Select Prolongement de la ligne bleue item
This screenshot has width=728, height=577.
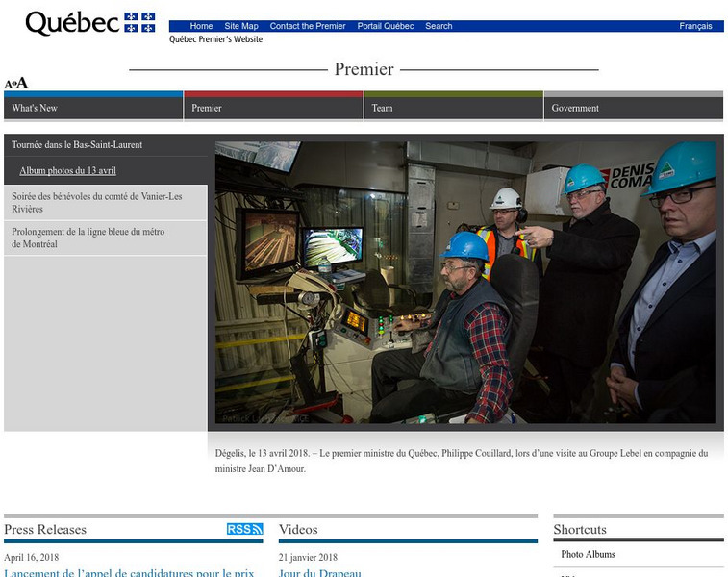click(x=106, y=238)
